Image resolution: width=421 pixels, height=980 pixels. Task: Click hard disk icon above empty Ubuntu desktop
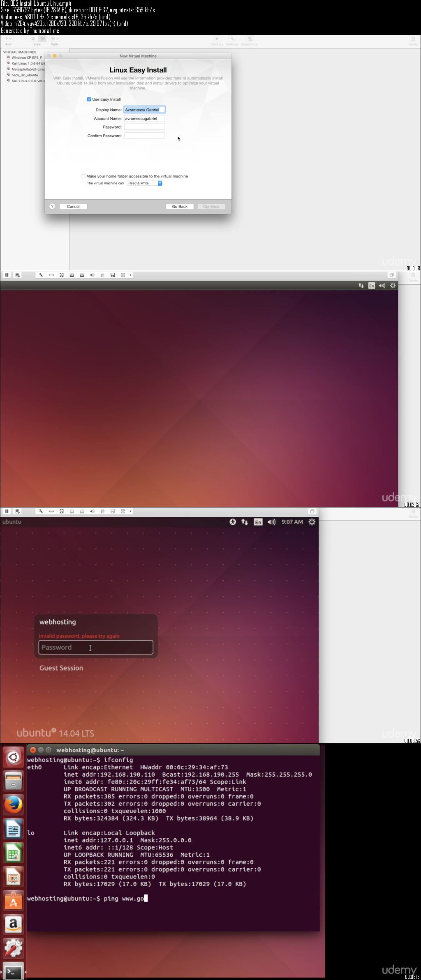pyautogui.click(x=62, y=275)
